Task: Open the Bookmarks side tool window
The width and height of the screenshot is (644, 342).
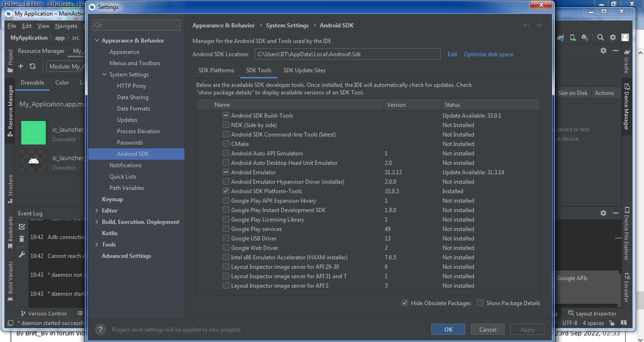Action: [10, 233]
